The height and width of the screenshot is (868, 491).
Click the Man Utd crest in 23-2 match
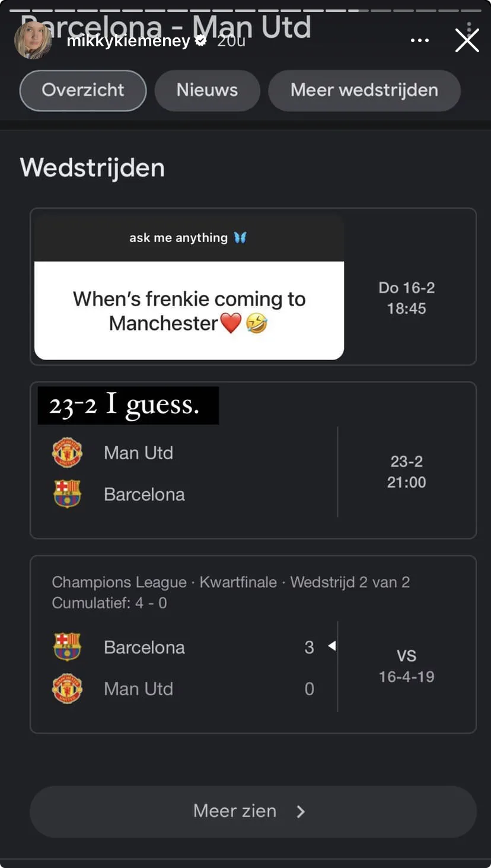click(x=67, y=453)
